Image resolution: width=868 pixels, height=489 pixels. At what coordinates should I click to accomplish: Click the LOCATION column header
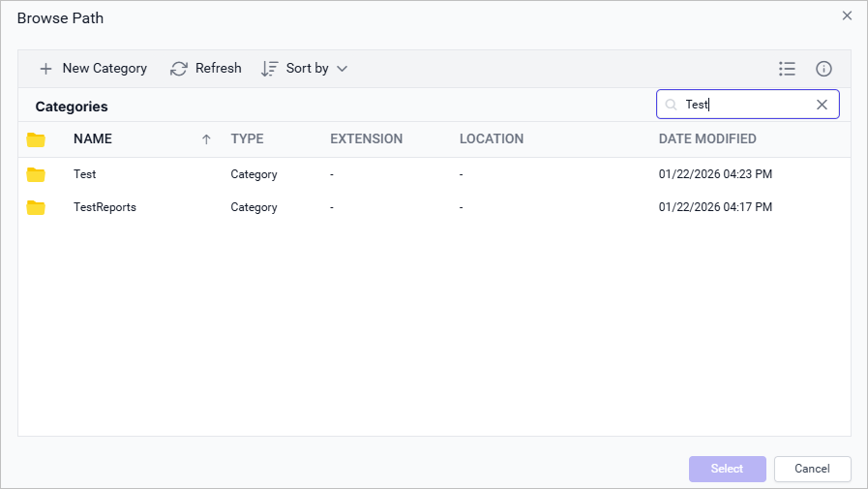click(x=491, y=139)
